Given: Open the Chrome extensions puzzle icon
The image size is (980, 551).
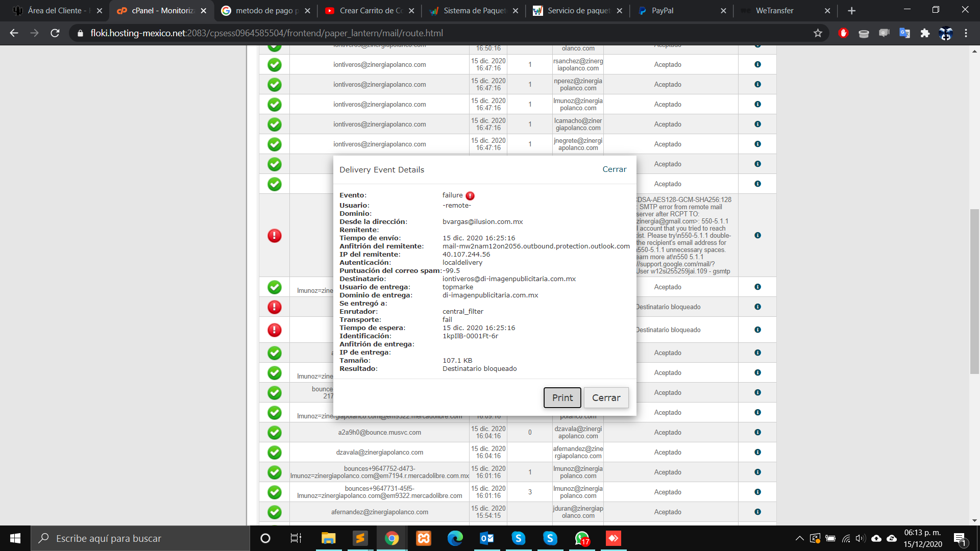Looking at the screenshot, I should coord(925,33).
